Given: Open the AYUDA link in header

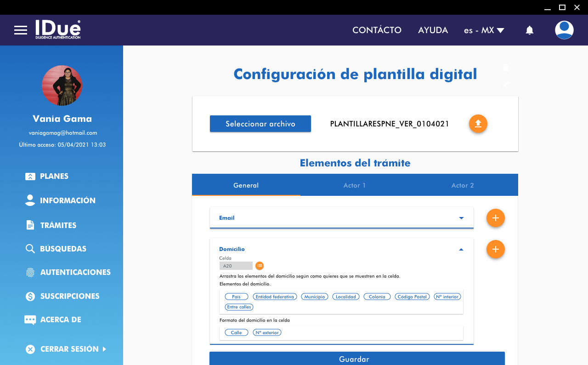Looking at the screenshot, I should pos(433,30).
